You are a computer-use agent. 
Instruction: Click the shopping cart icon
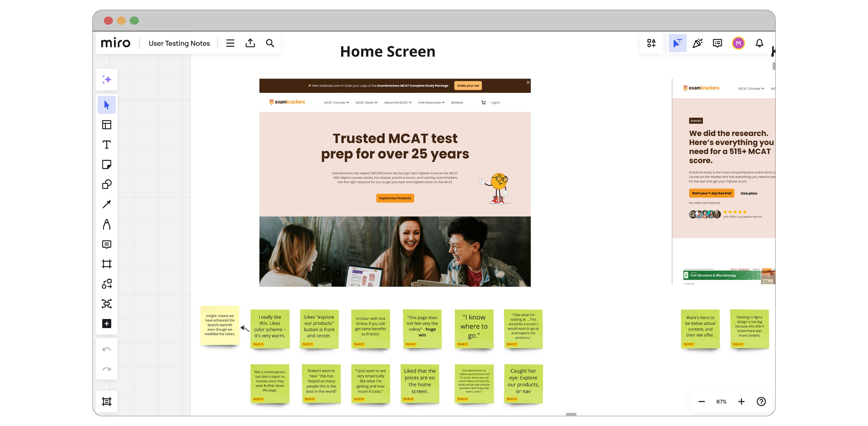tap(483, 103)
